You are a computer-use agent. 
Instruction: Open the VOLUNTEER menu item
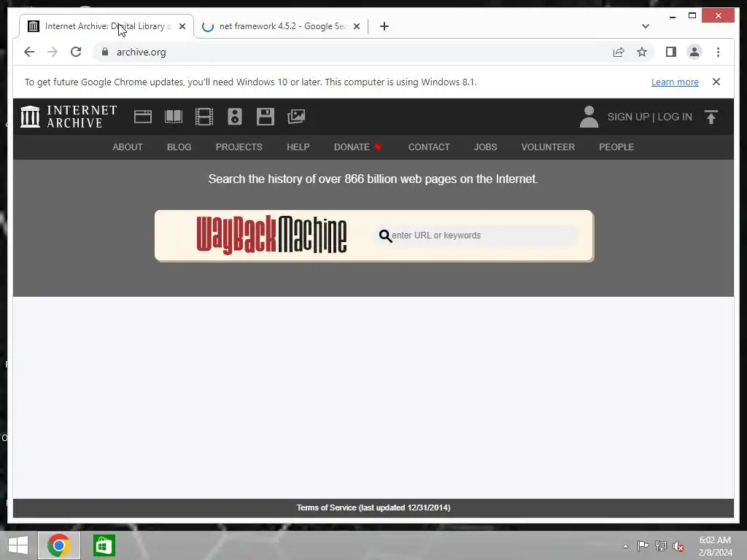coord(548,147)
